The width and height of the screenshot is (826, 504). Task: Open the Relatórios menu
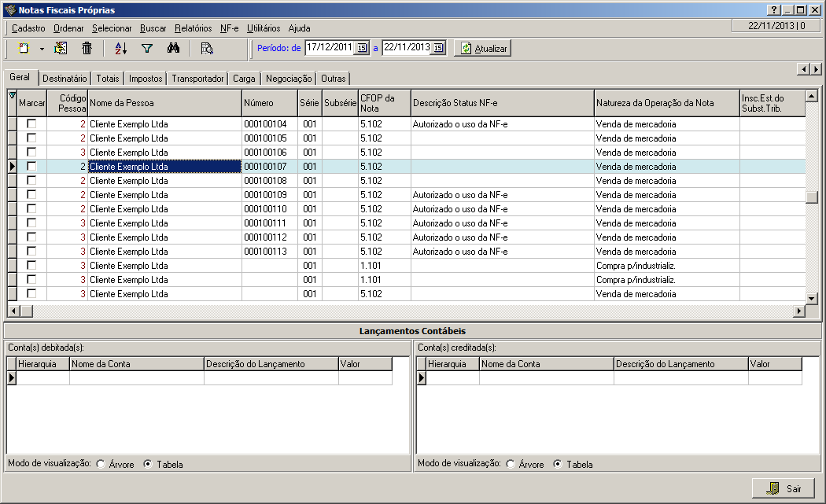193,28
